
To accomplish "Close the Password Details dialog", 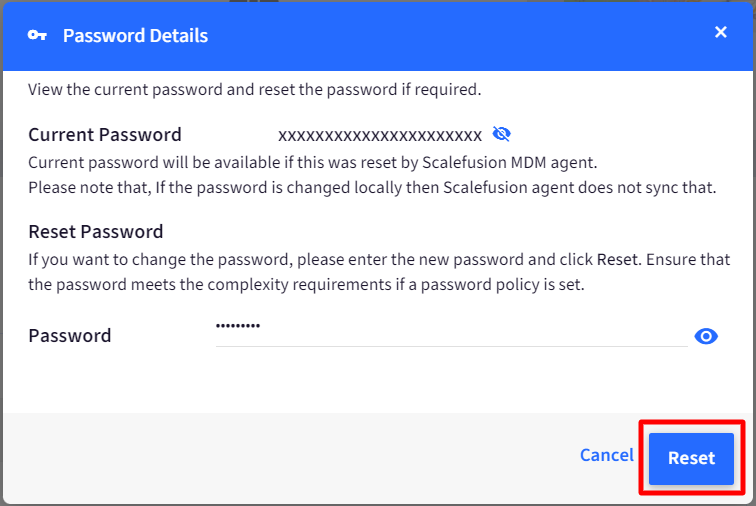I will 720,32.
